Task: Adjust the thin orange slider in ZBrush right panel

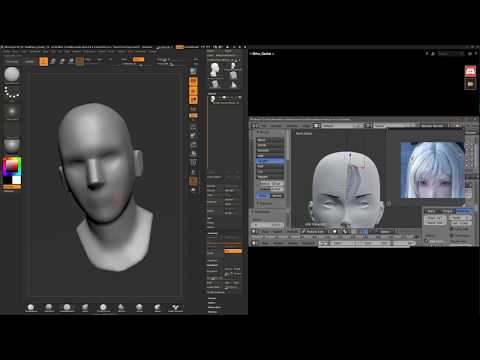Action: (x=224, y=243)
